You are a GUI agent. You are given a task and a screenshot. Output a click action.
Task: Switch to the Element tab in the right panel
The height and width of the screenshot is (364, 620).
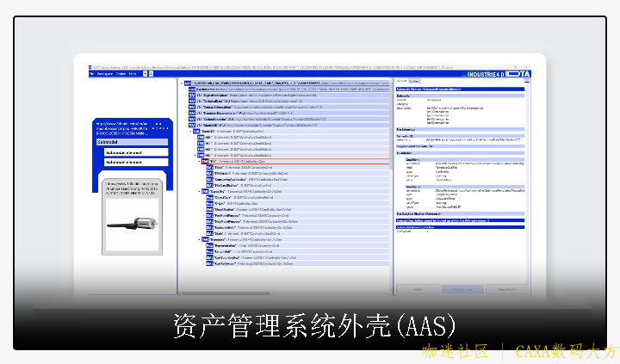(x=402, y=81)
